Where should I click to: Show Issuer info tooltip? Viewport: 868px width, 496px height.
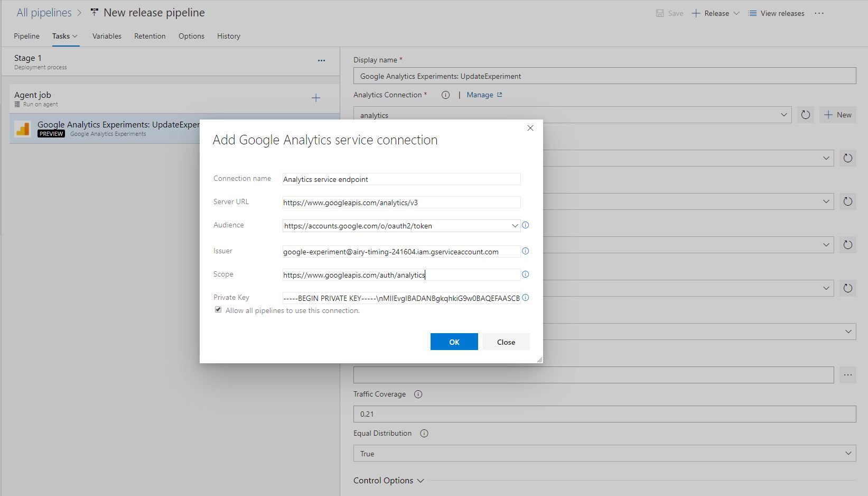tap(525, 251)
